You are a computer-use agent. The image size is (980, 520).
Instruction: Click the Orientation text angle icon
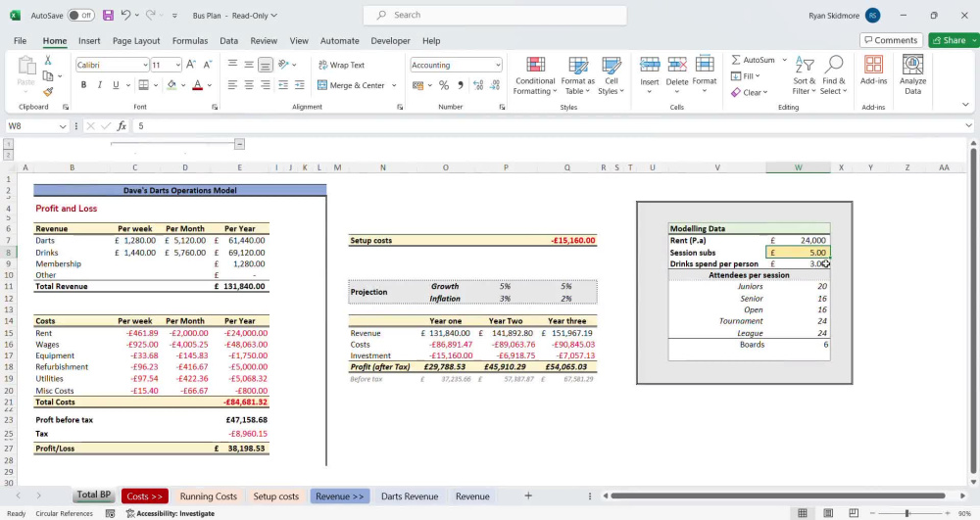[x=284, y=65]
